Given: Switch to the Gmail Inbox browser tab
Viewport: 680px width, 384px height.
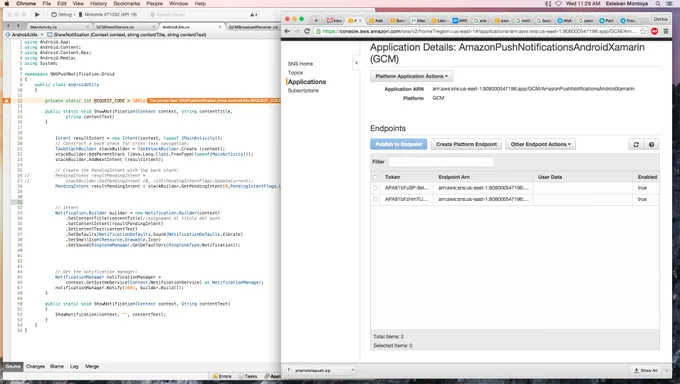Looking at the screenshot, I should pos(334,20).
